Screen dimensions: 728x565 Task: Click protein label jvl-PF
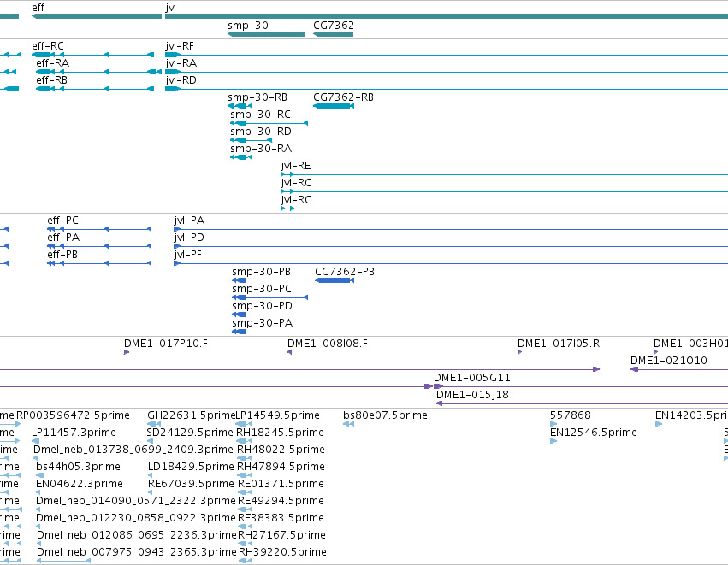[x=188, y=255]
